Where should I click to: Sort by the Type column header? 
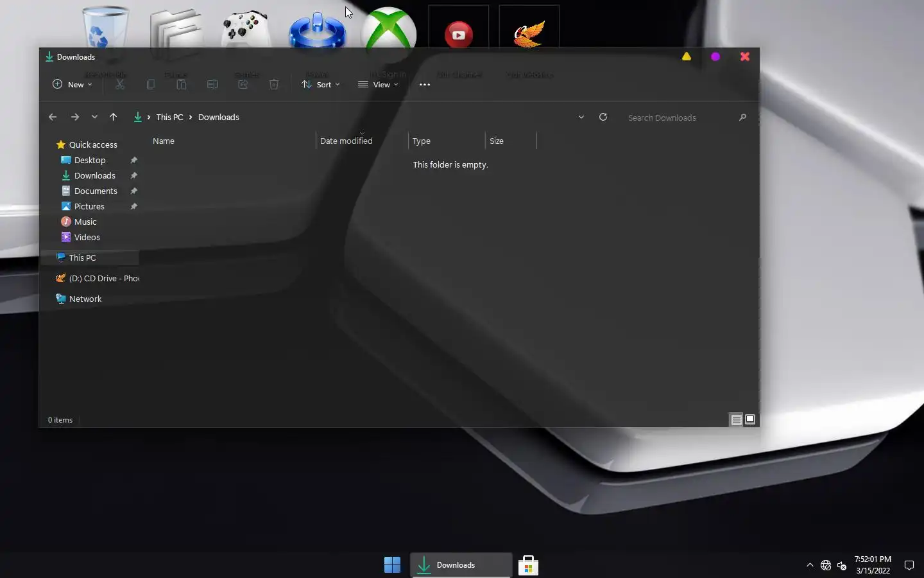(x=447, y=141)
